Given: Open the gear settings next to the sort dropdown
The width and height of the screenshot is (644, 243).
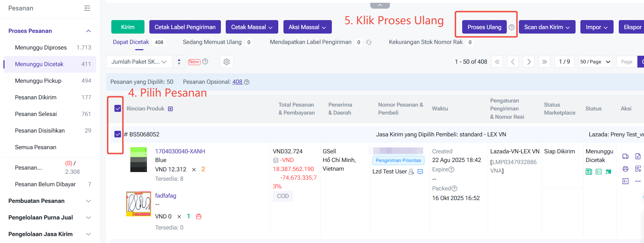Looking at the screenshot, I should pos(226,62).
